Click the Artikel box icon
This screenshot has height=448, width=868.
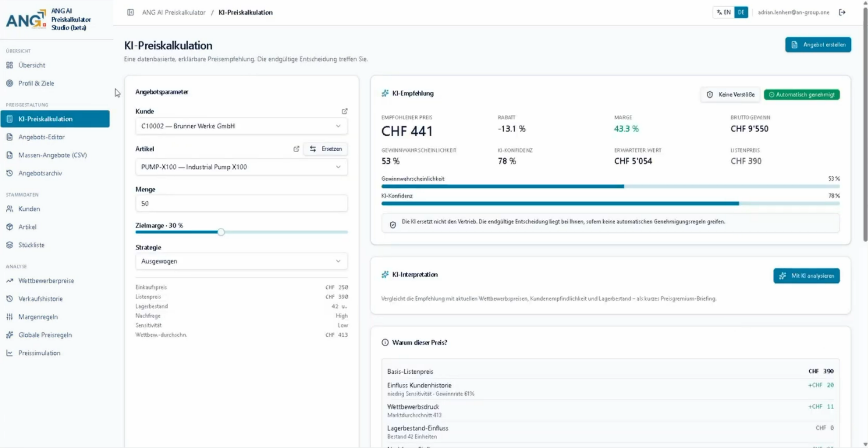click(x=9, y=227)
